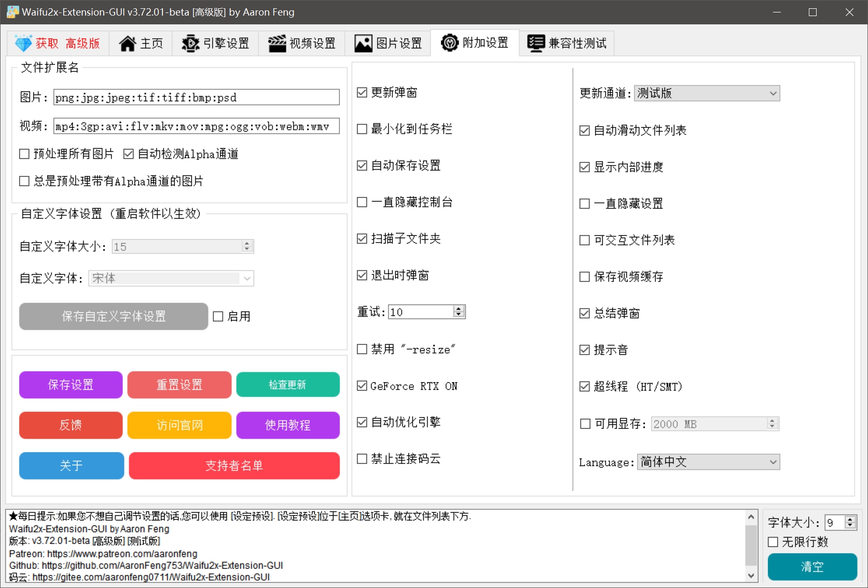Click the clapperboard icon on 视频设置 tab
Viewport: 868px width, 588px height.
pyautogui.click(x=277, y=44)
